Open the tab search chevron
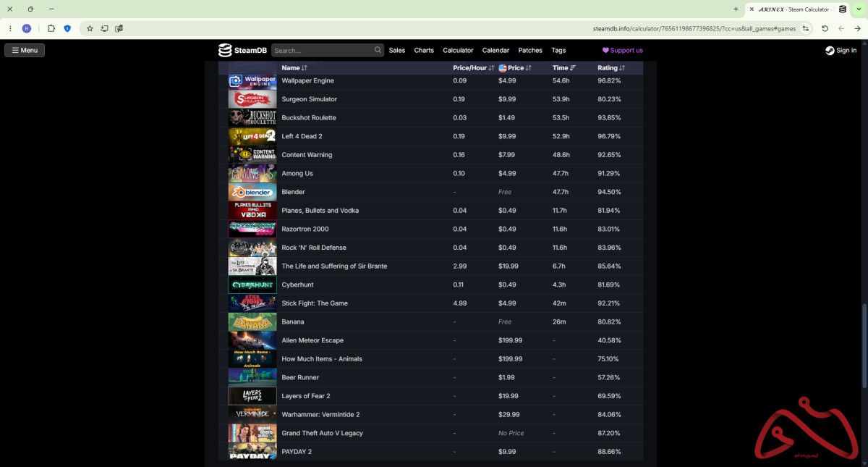The image size is (868, 467). coord(859,9)
